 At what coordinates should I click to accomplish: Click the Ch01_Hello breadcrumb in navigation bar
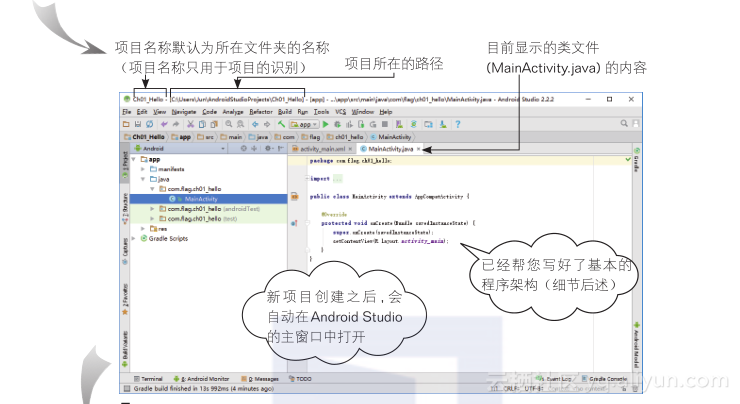[x=144, y=137]
